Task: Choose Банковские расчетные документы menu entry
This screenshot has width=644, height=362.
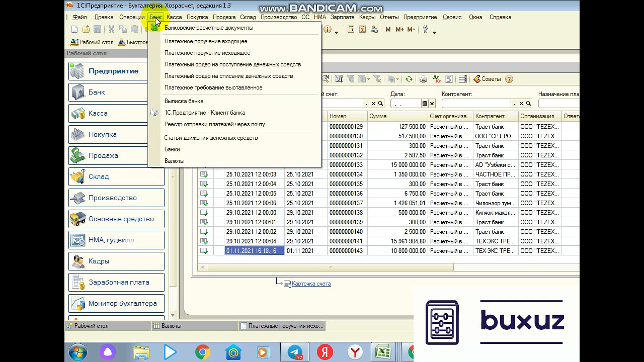Action: point(209,28)
